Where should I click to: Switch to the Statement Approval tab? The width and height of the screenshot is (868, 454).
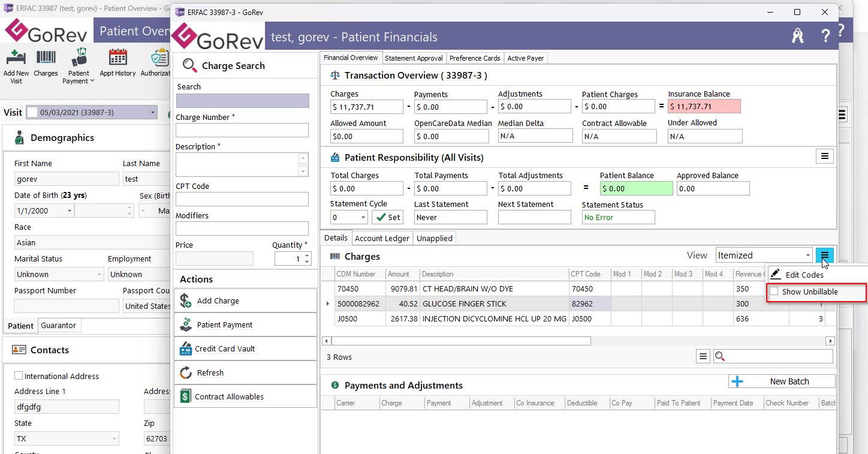414,58
